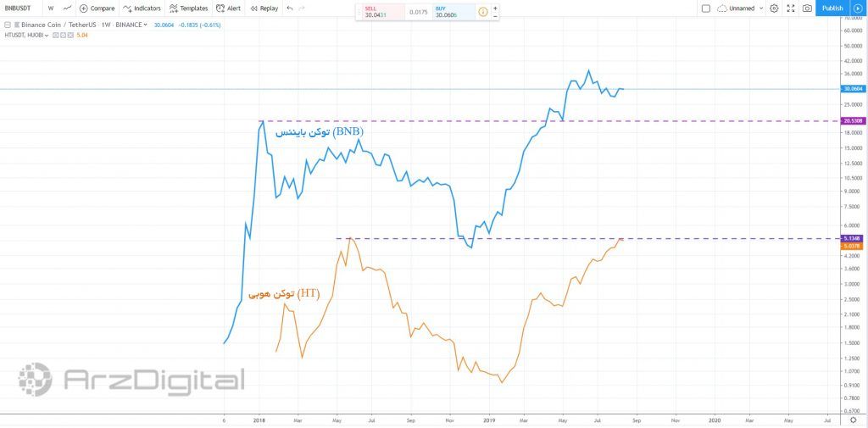Viewport: 868px width, 428px height.
Task: Expand the BINANCE symbol legend dropdown arrow
Action: coord(146,25)
